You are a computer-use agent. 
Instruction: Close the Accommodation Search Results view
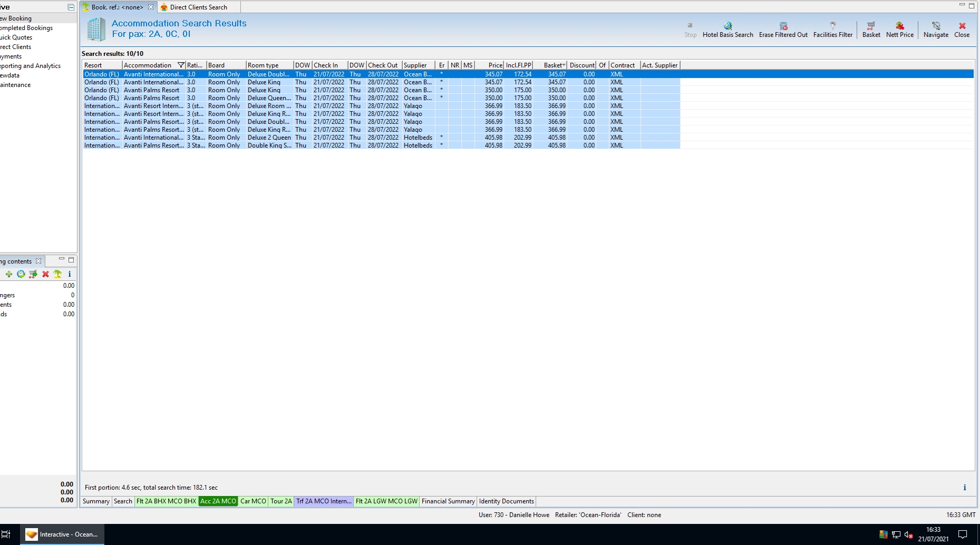tap(962, 30)
